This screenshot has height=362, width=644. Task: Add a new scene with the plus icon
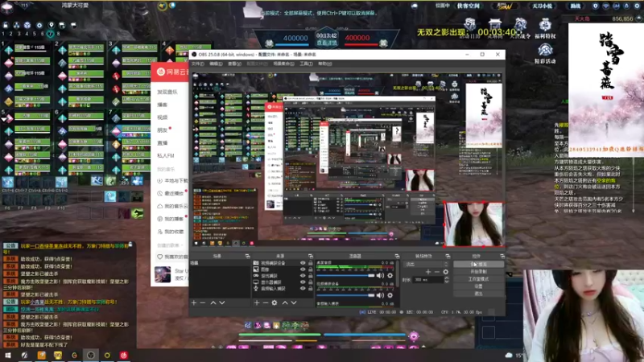click(x=194, y=302)
